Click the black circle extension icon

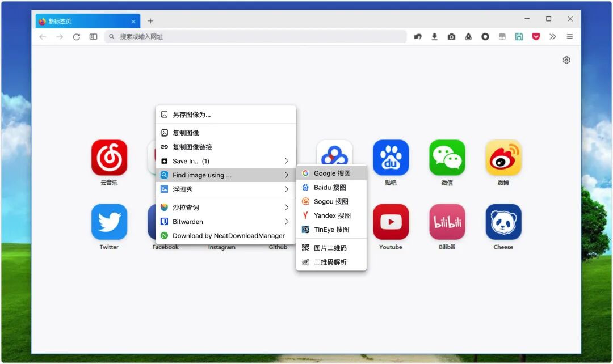tap(485, 37)
